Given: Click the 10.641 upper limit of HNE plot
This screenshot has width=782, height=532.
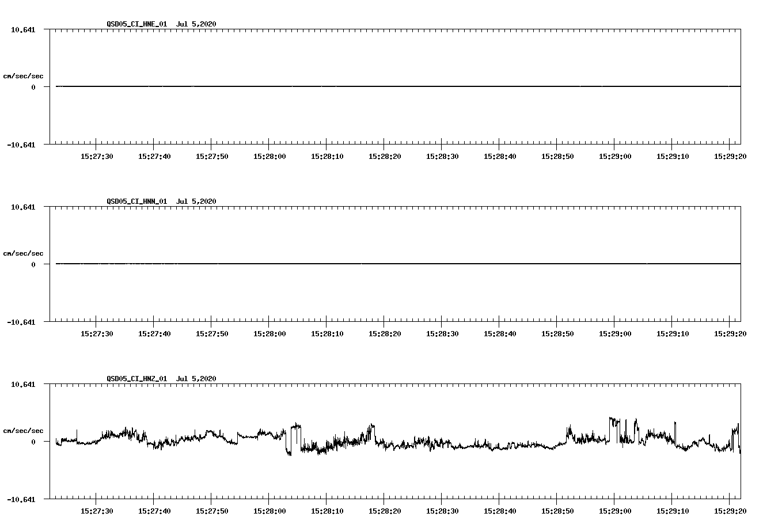Looking at the screenshot, I should click(x=23, y=29).
